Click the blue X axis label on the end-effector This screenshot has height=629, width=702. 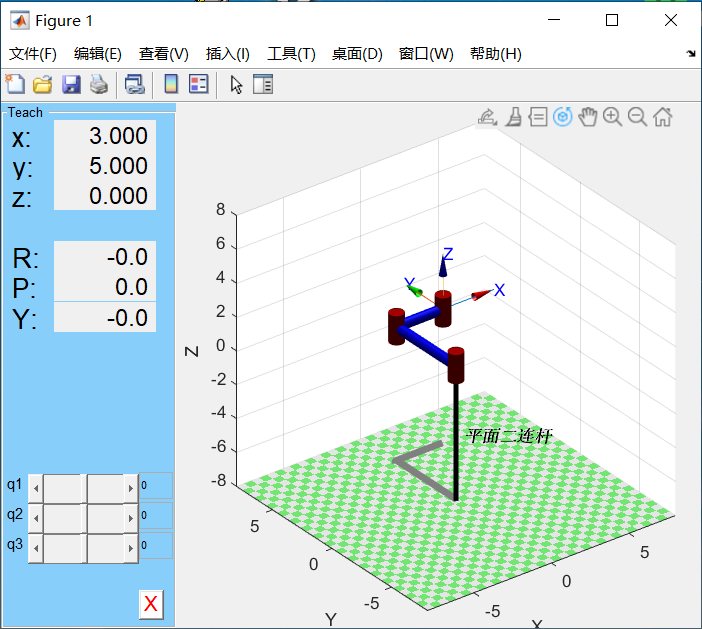point(499,290)
